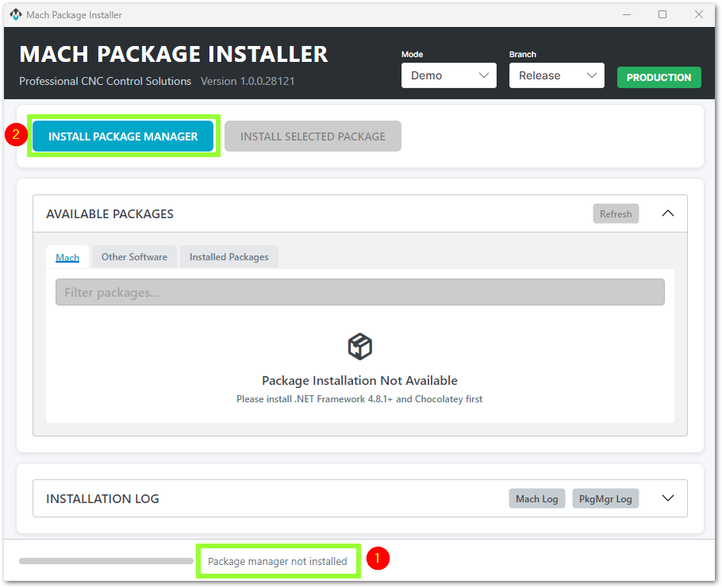The height and width of the screenshot is (588, 722).
Task: Open the Branch dropdown showing Release
Action: pos(556,75)
